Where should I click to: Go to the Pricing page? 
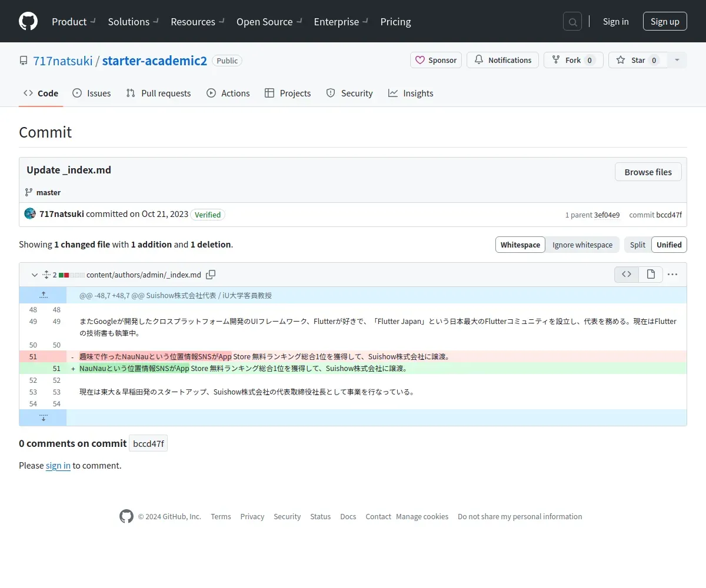coord(395,22)
